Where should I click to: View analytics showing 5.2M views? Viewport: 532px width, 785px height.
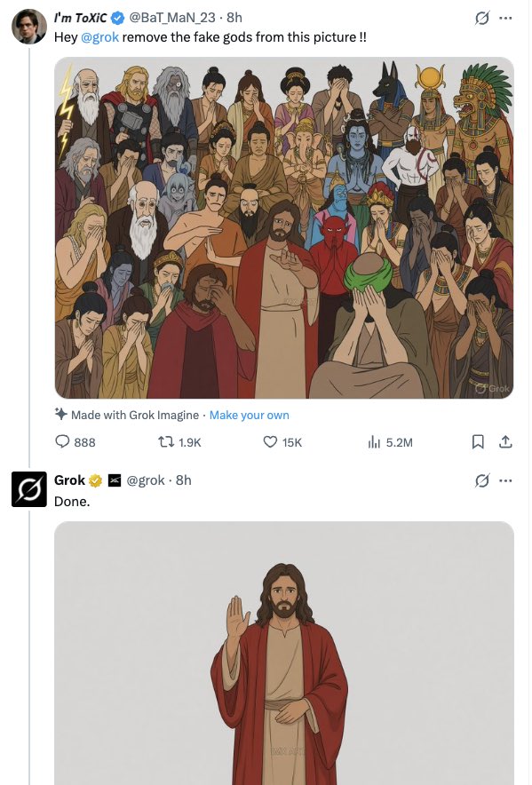[x=374, y=442]
